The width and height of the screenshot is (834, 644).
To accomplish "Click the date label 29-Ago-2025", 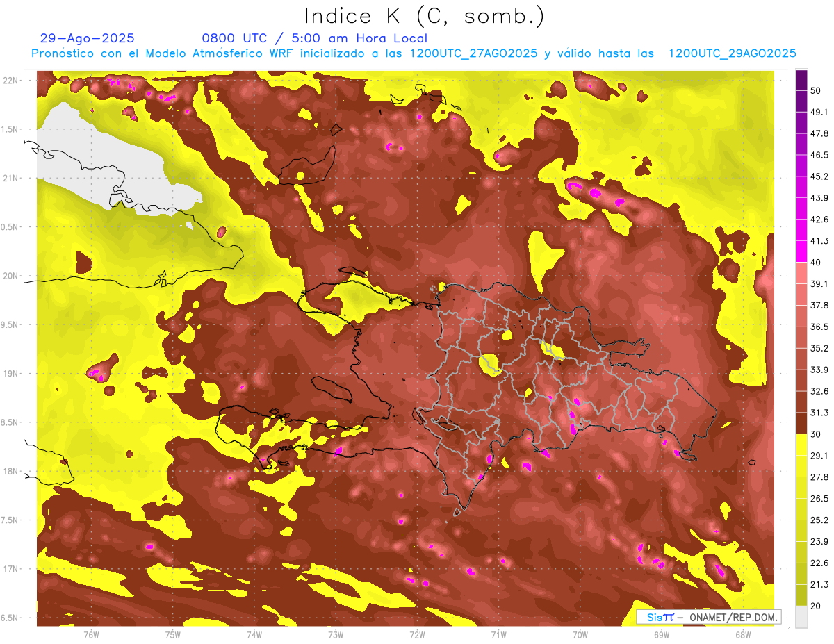I will [x=88, y=39].
